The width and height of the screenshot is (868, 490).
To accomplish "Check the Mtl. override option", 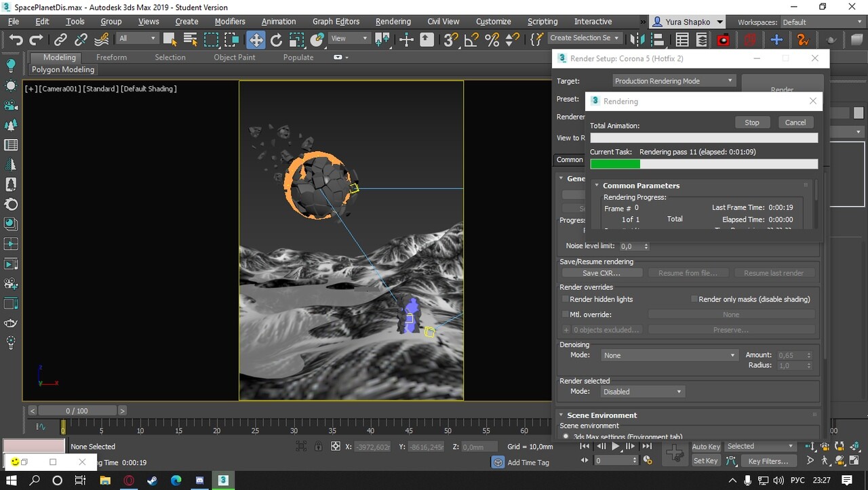I will pos(565,314).
